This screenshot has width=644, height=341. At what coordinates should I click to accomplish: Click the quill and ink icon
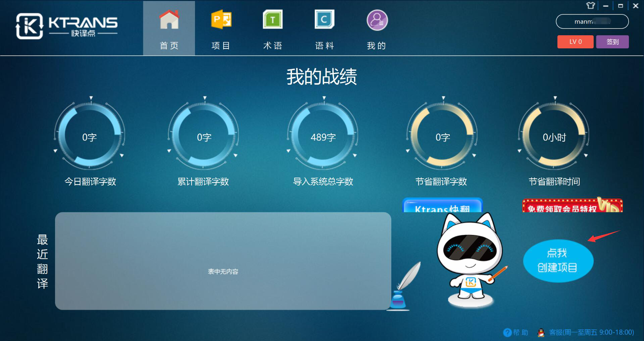click(x=403, y=286)
